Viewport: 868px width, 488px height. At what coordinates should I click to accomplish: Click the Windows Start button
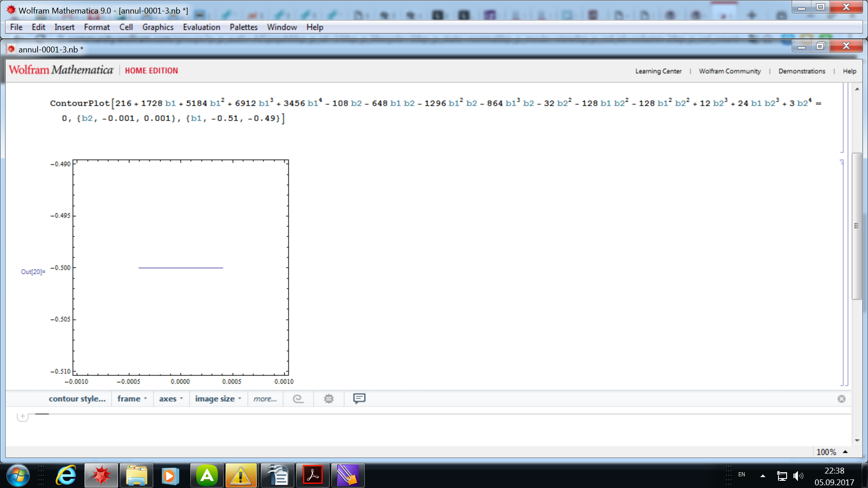click(x=18, y=476)
